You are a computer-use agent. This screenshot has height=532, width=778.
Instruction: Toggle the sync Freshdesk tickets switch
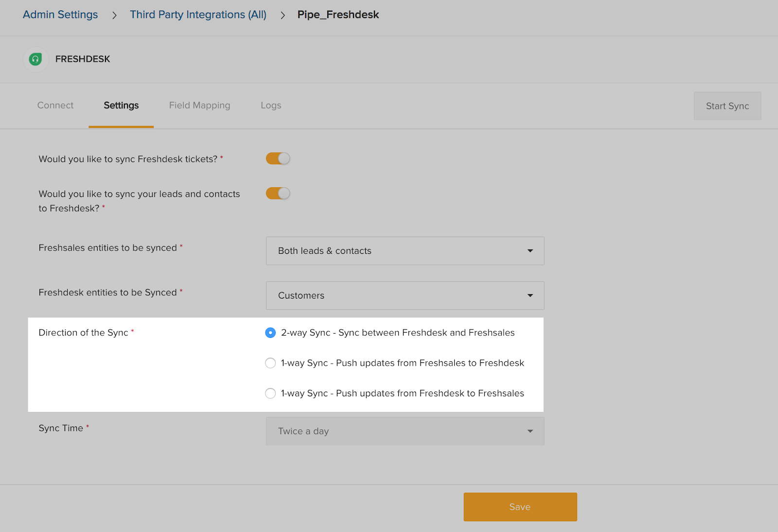(278, 159)
